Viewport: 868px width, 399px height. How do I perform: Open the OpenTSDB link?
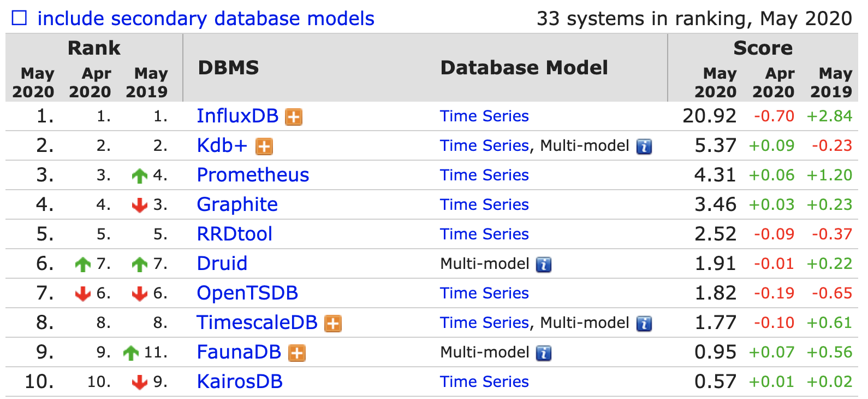[x=247, y=293]
